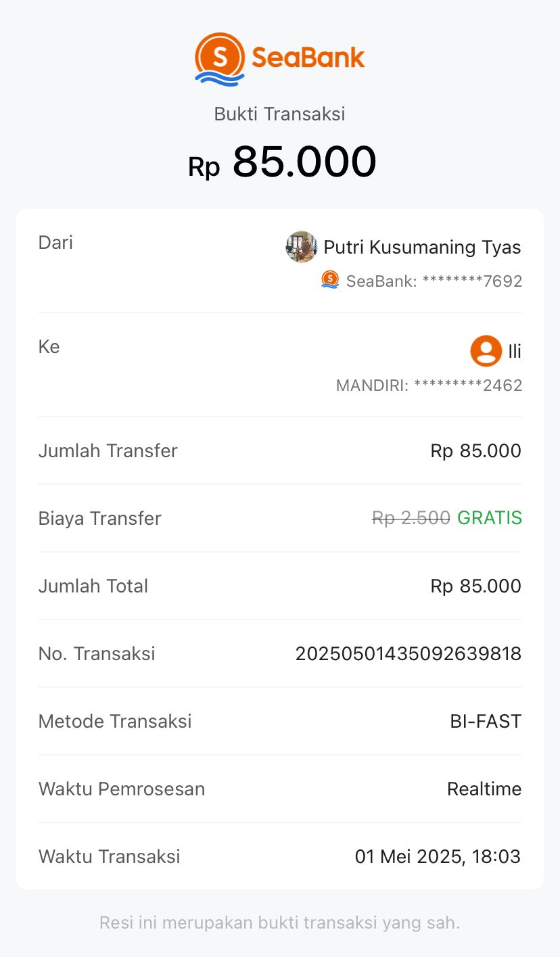The width and height of the screenshot is (560, 957).
Task: Click the recipient name Ili
Action: pos(515,352)
